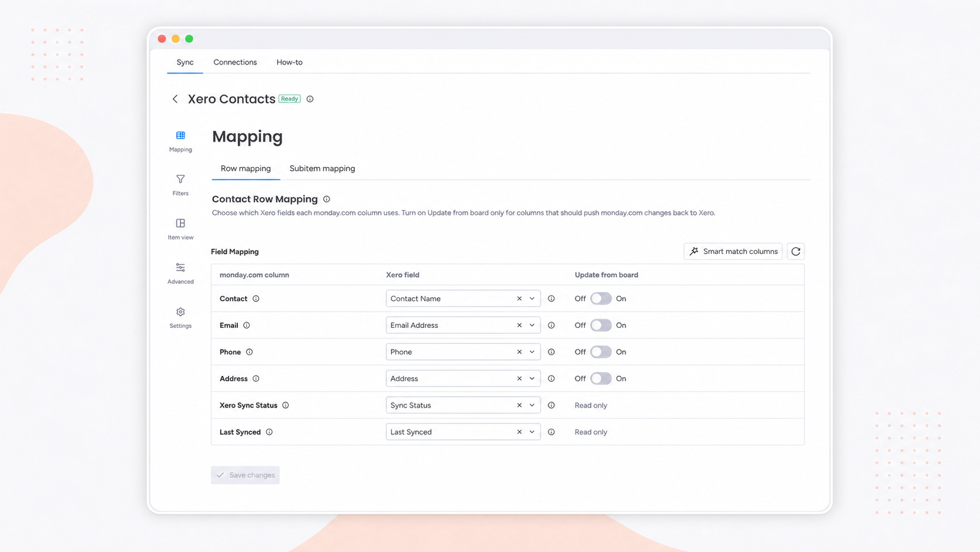Screen dimensions: 980x552
Task: Open the info icon next to Ready badge
Action: tap(310, 99)
